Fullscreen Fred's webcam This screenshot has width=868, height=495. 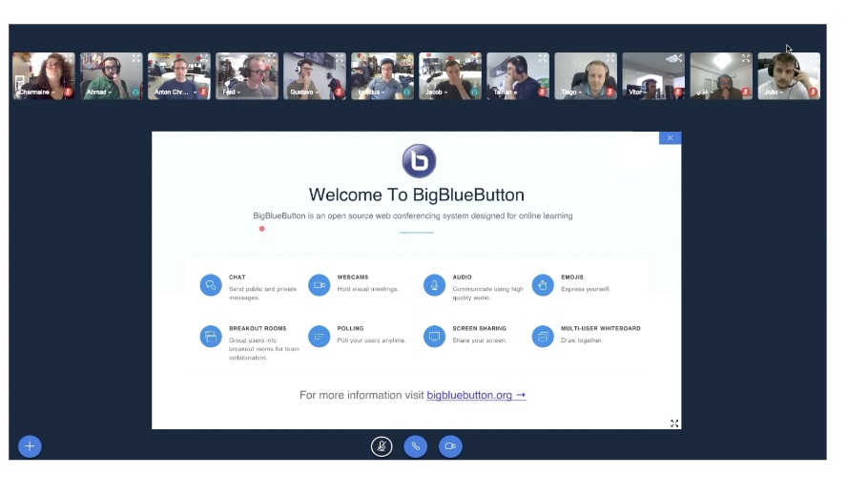272,58
